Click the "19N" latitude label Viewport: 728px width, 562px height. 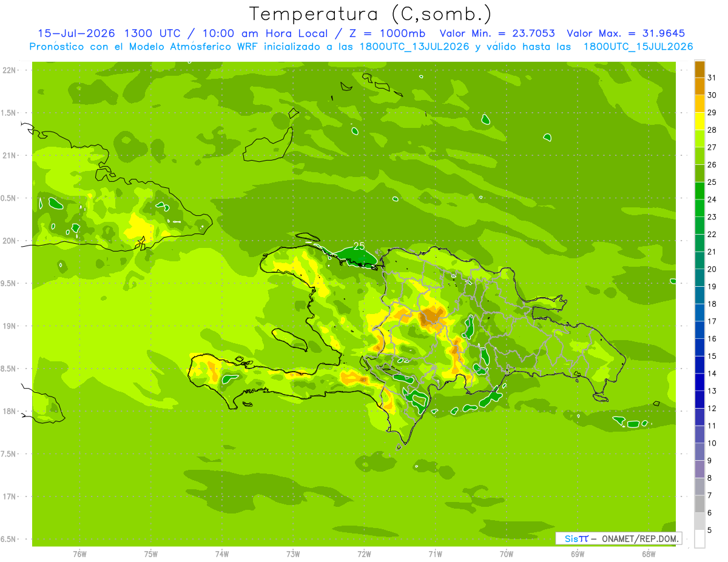point(10,326)
